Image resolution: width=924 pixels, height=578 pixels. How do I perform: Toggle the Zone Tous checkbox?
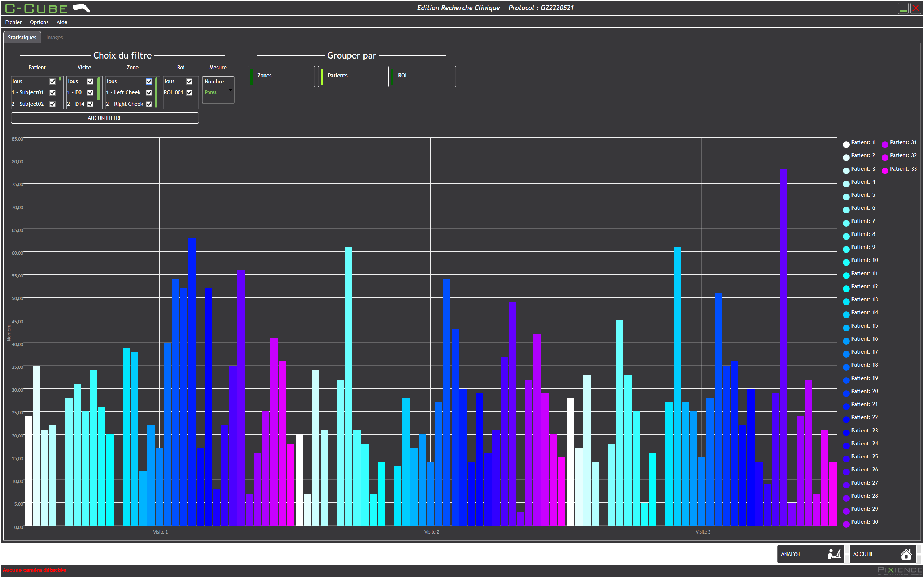point(149,81)
